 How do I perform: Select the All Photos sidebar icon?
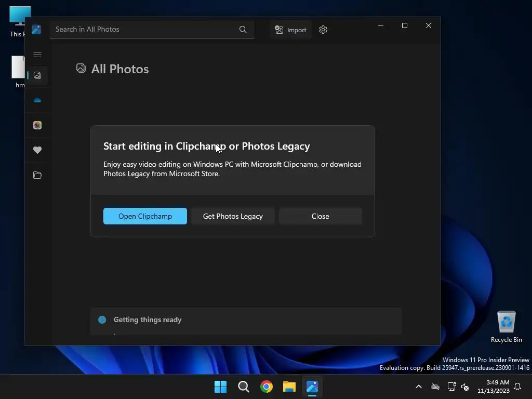click(x=37, y=75)
